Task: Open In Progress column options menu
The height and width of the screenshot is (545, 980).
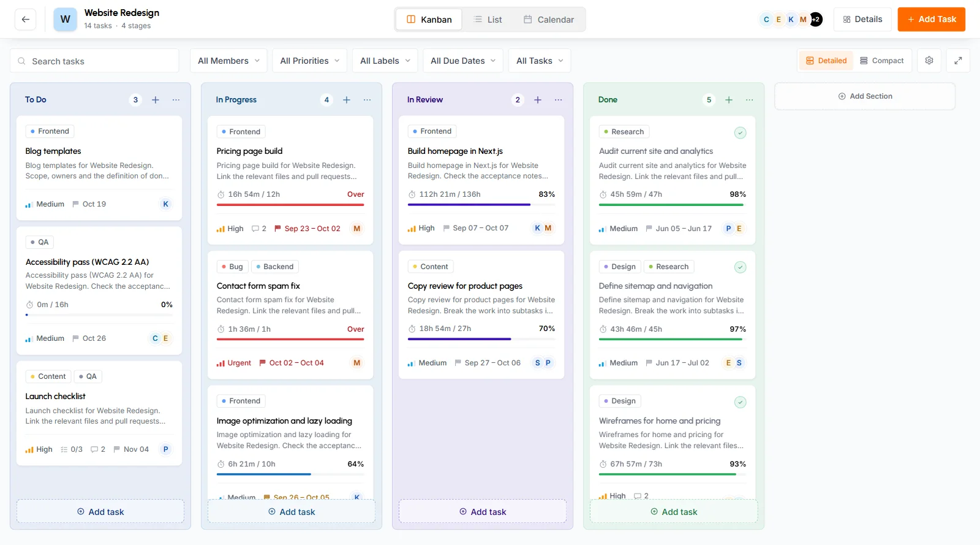Action: coord(367,100)
